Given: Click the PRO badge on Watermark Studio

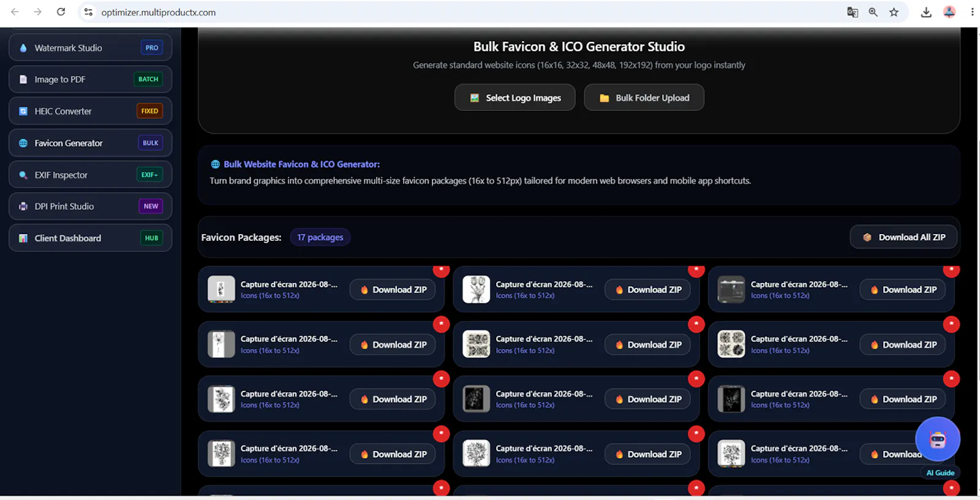Looking at the screenshot, I should point(152,48).
